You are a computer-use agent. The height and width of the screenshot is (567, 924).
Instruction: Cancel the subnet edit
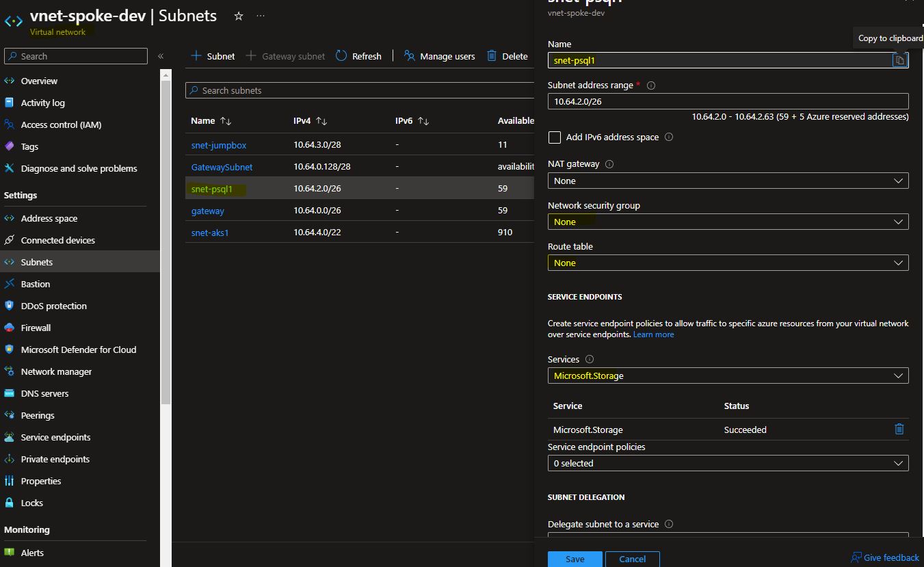pos(632,559)
